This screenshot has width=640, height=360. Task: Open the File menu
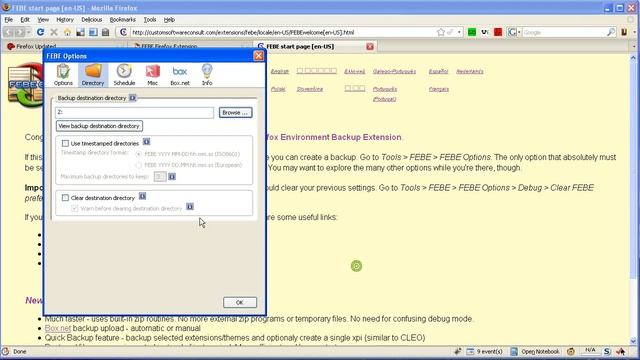coord(9,20)
